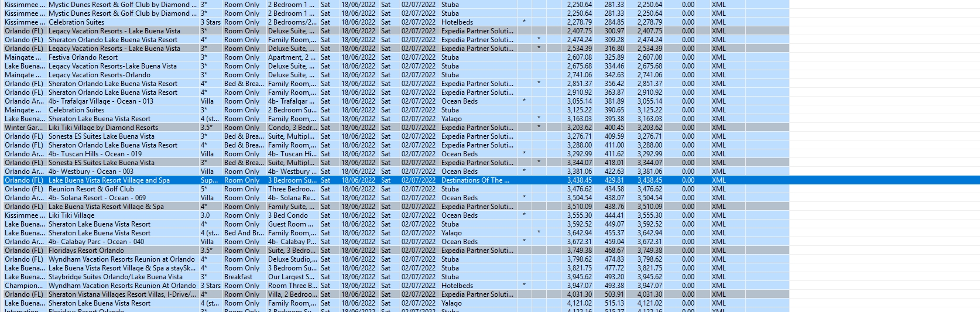Click the 363.87 price cell
The image size is (980, 312).
tap(614, 92)
